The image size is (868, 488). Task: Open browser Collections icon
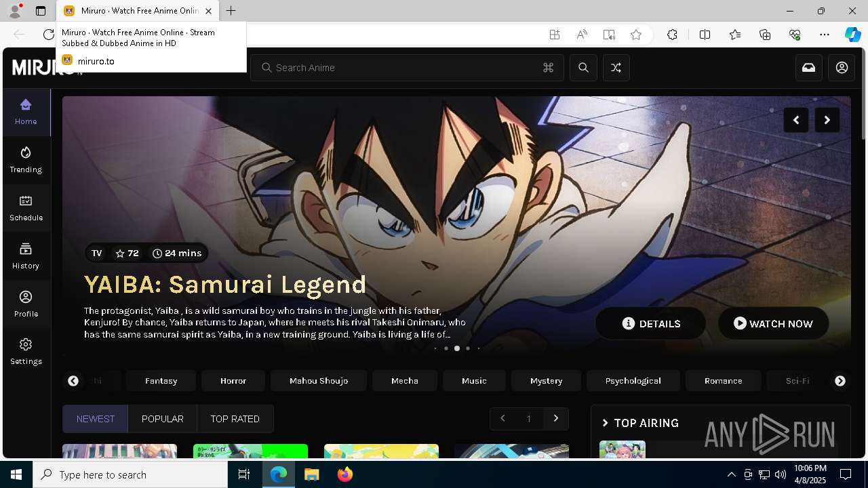(765, 35)
